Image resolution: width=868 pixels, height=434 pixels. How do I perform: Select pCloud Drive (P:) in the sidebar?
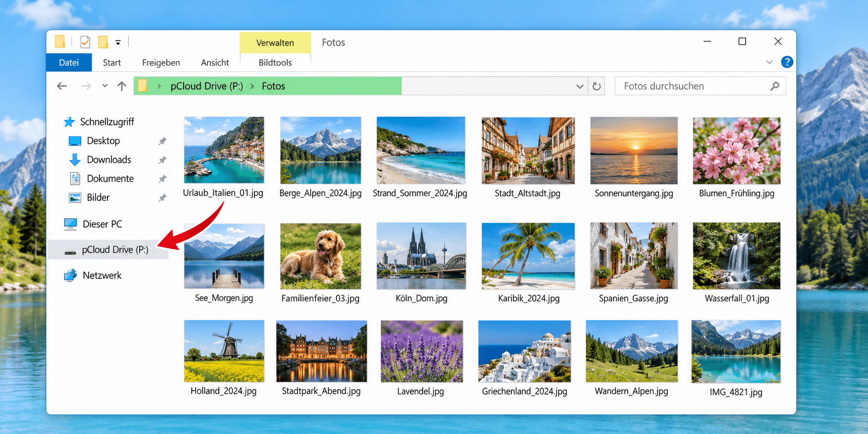point(108,250)
